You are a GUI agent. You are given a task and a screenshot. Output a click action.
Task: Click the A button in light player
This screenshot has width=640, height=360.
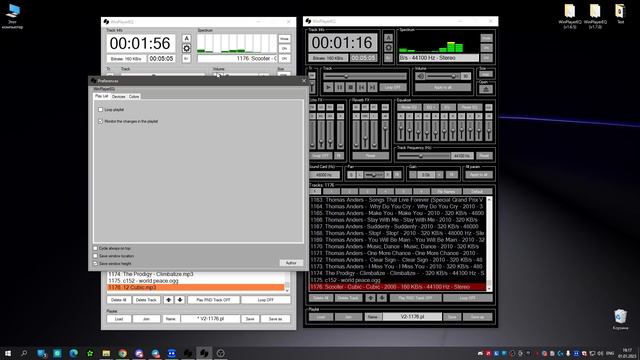[x=187, y=38]
